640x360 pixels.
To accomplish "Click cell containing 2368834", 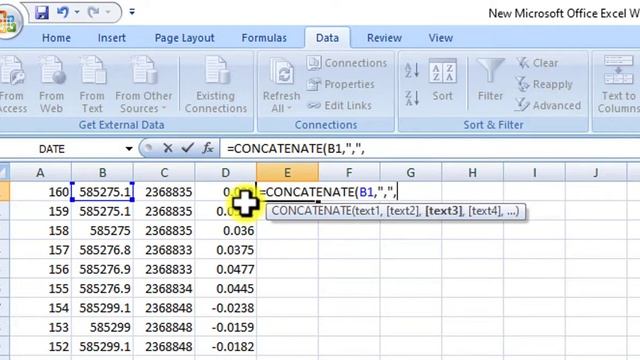I will pyautogui.click(x=164, y=289).
